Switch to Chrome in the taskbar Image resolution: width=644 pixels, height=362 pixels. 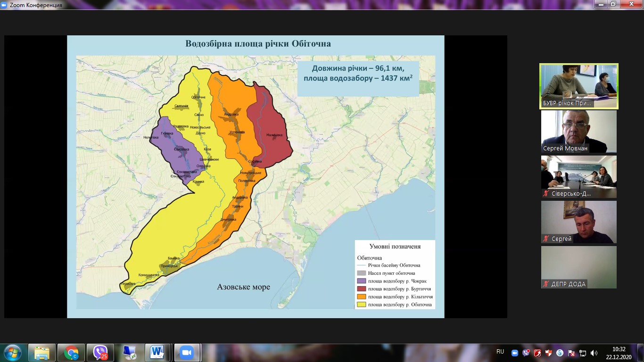71,353
